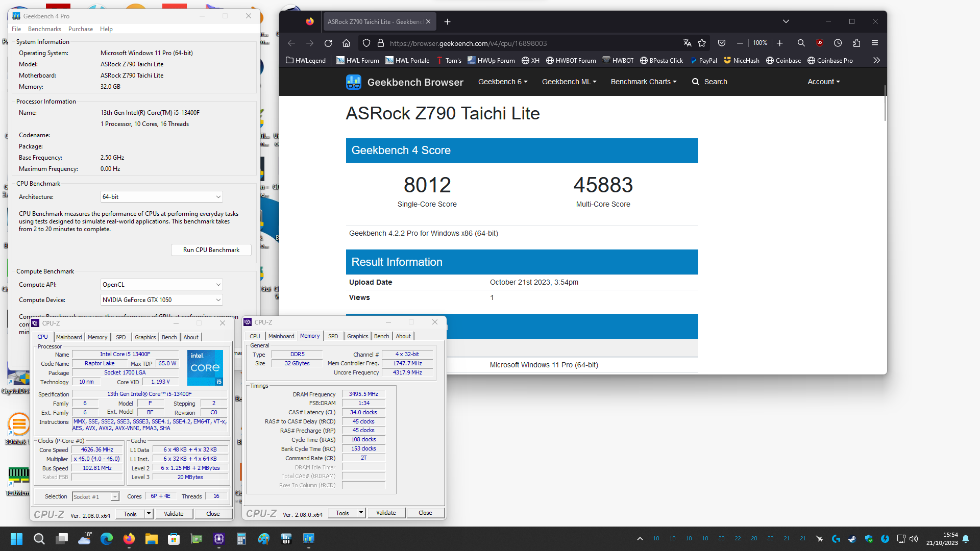Open the PayPal bookmark
This screenshot has width=980, height=551.
pos(703,60)
